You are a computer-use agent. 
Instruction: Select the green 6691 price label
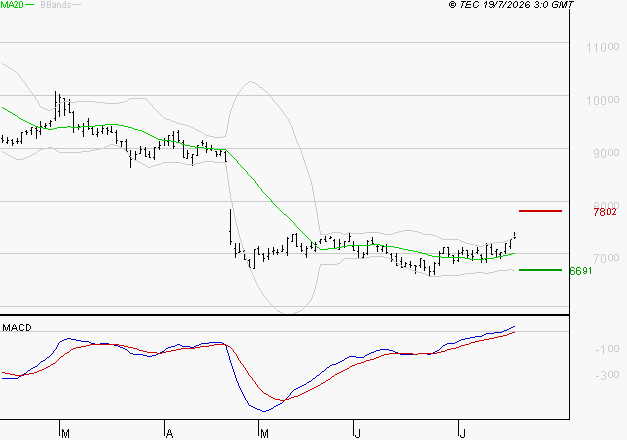click(x=581, y=271)
